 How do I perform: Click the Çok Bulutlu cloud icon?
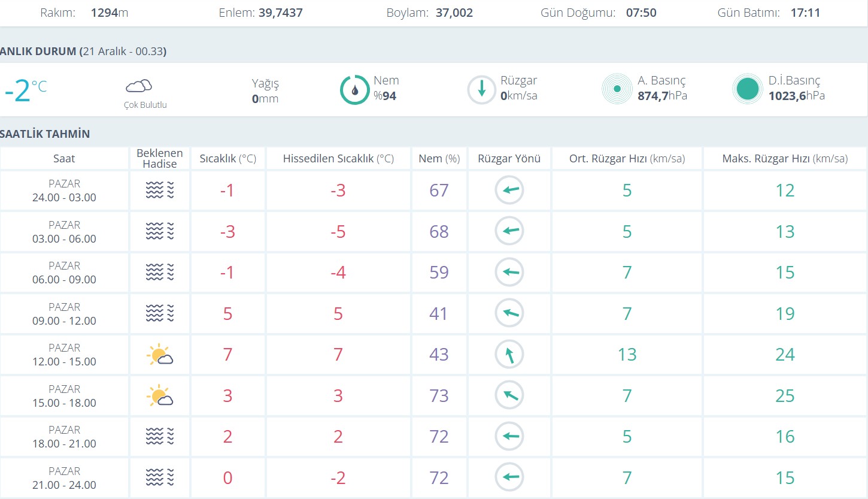point(139,86)
